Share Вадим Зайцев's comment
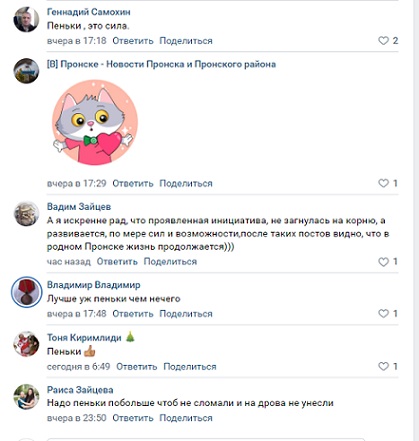Image resolution: width=419 pixels, height=441 pixels. click(x=170, y=262)
